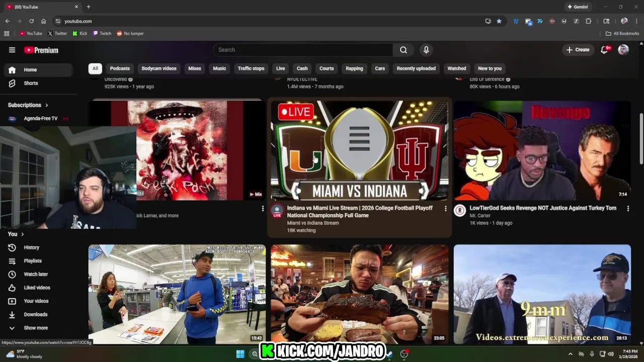Viewport: 644px width, 362px height.
Task: Click the search magnifier button
Action: click(404, 50)
